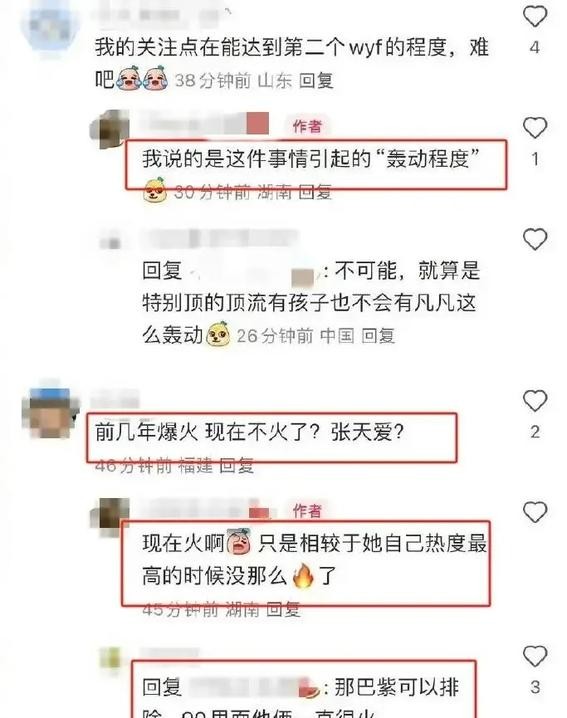Image resolution: width=567 pixels, height=718 pixels.
Task: Open the comment text "前几年爆火 现在不火了? 张天爱?"
Action: tap(249, 432)
